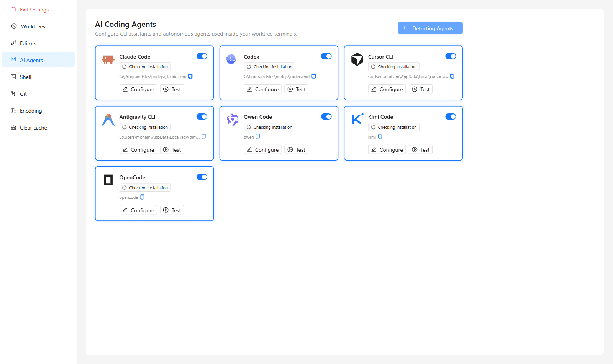
Task: Copy the Antigravity CLI path via copy icon
Action: pos(204,137)
